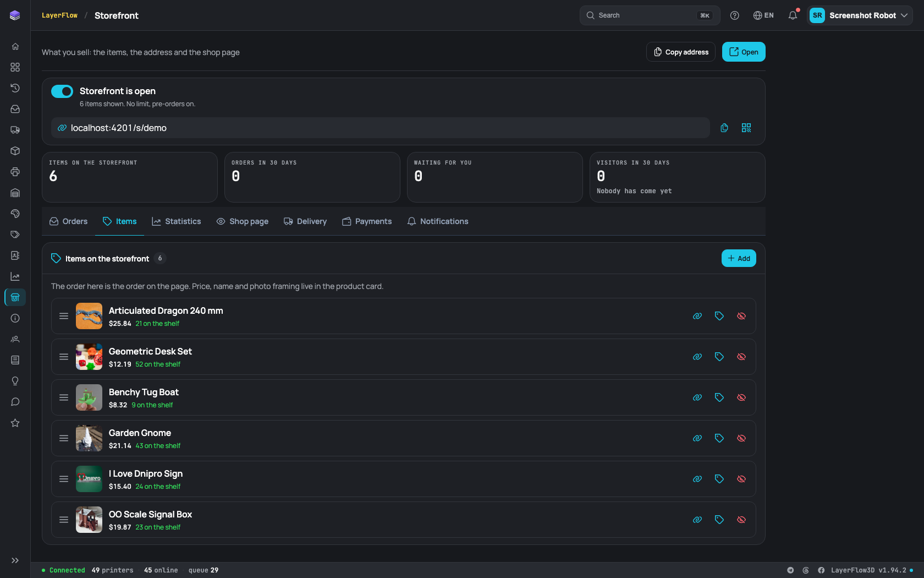Show the storefront QR code

[x=746, y=128]
